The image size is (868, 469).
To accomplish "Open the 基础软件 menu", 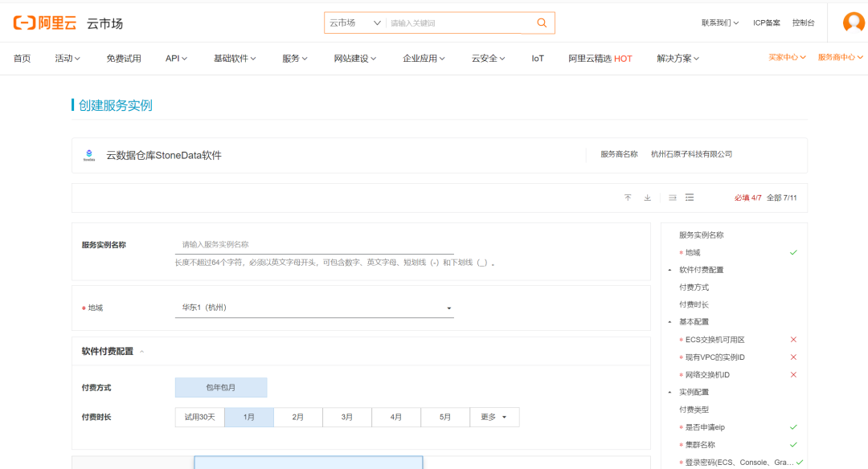I will pos(234,58).
